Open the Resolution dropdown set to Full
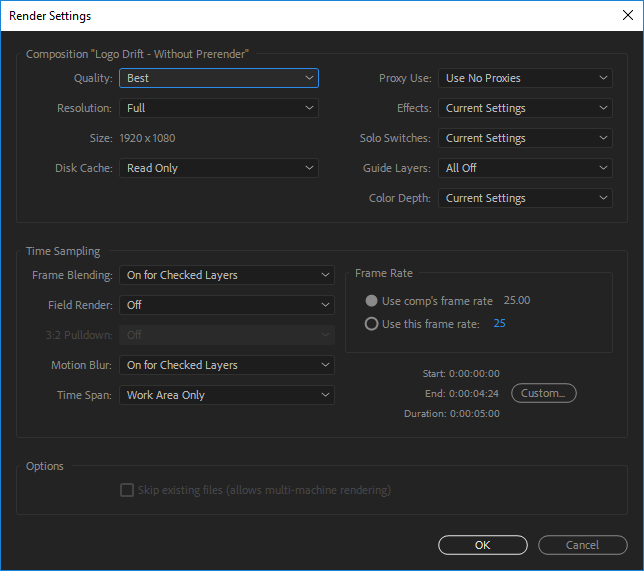The image size is (644, 571). 219,108
